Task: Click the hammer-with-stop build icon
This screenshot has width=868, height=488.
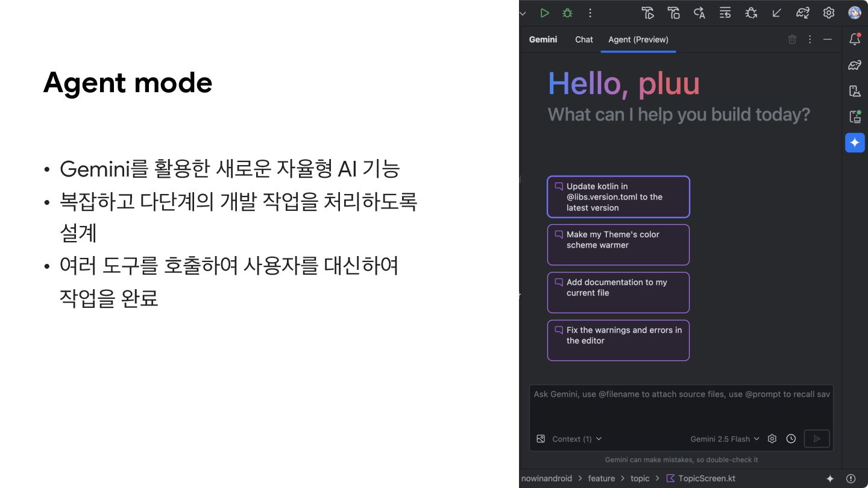Action: tap(674, 13)
